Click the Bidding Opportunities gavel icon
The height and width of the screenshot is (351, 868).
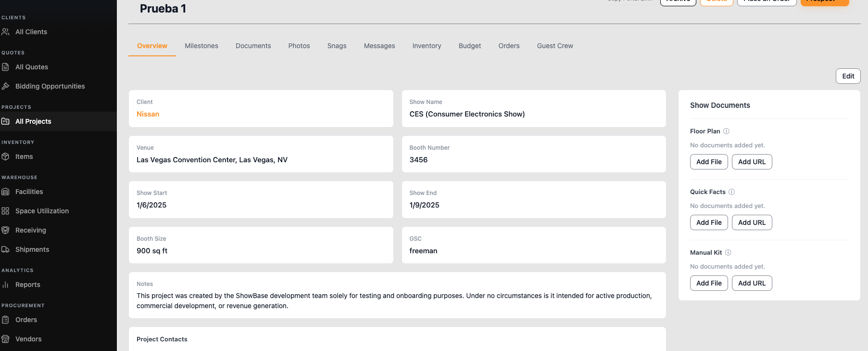(x=5, y=86)
